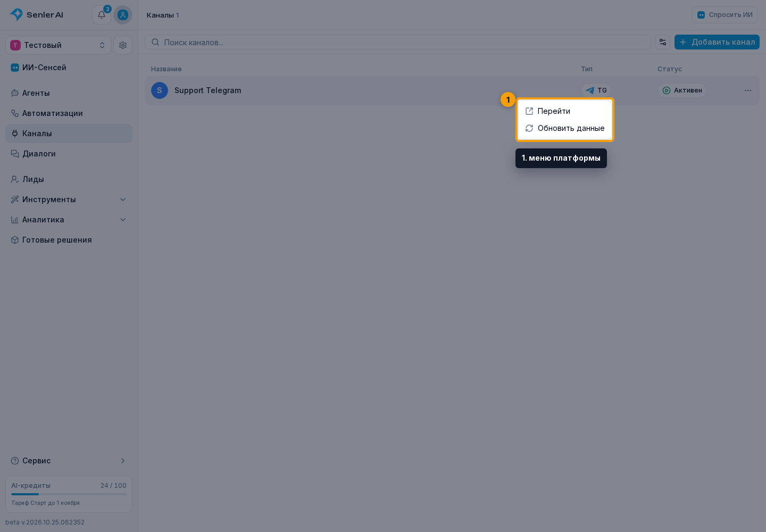Click the TG type badge
766x532 pixels.
click(x=596, y=90)
